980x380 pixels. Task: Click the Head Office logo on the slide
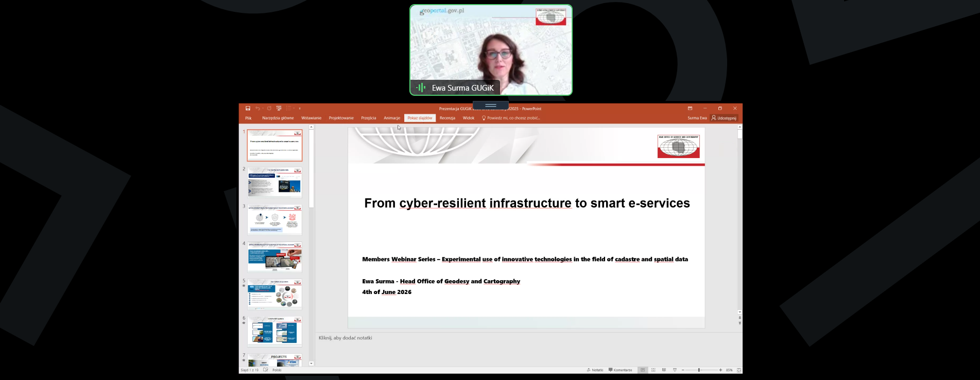pos(678,146)
